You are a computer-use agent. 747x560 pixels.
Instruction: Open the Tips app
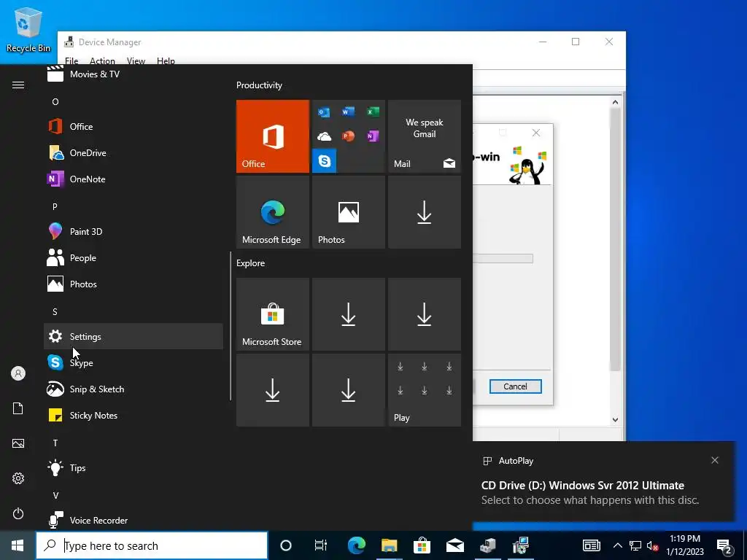click(x=133, y=467)
